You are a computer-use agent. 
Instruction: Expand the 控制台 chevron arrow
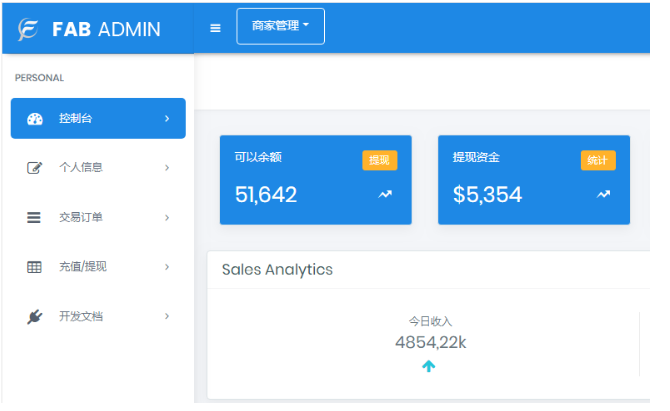pos(167,119)
